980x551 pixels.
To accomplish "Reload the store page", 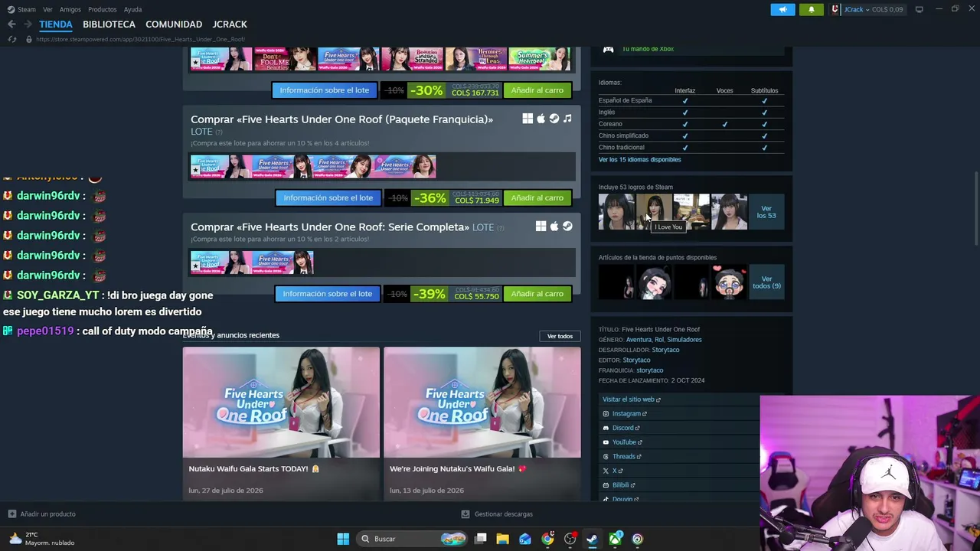I will tap(11, 39).
